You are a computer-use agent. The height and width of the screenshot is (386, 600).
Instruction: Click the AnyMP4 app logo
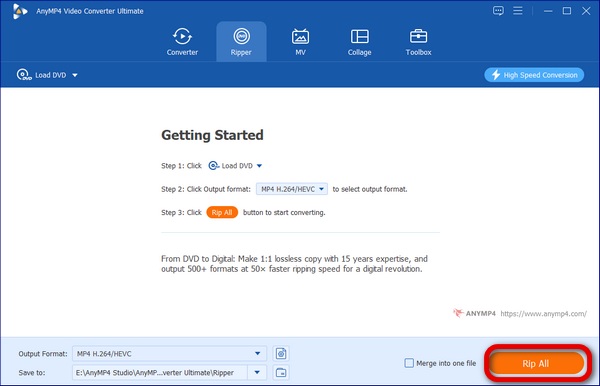20,11
